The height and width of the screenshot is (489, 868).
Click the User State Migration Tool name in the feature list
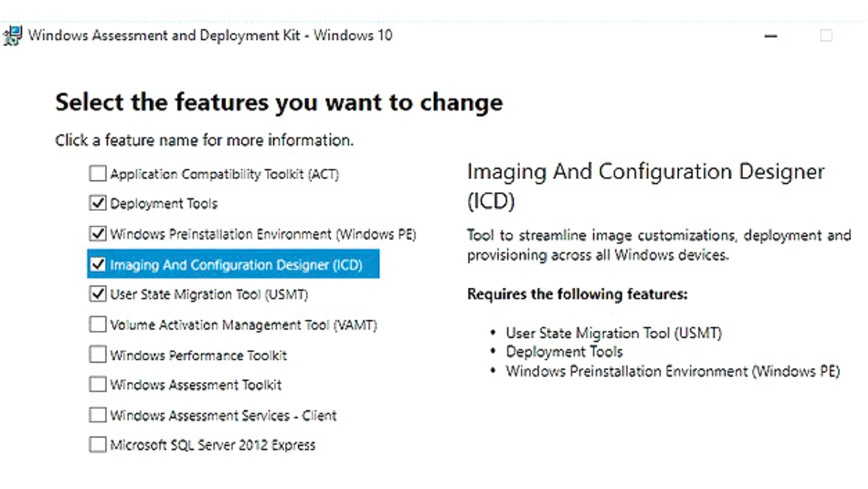click(x=209, y=294)
